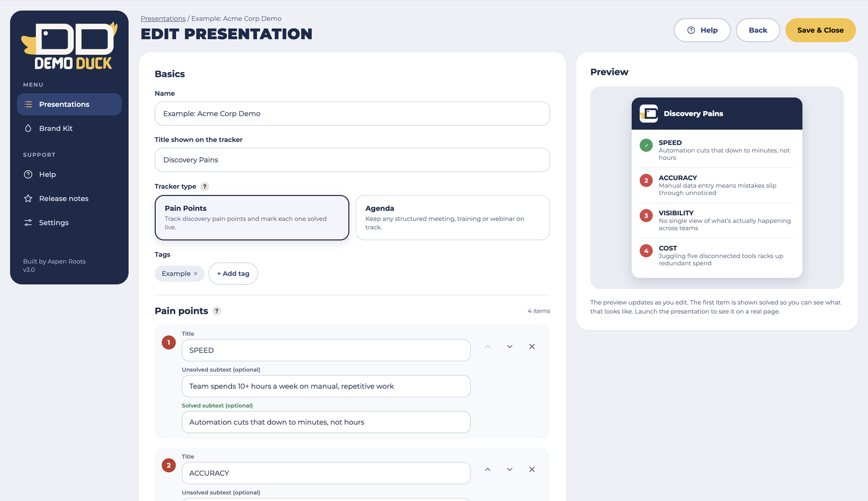The image size is (868, 501).
Task: Select the Agenda tracker type
Action: point(453,218)
